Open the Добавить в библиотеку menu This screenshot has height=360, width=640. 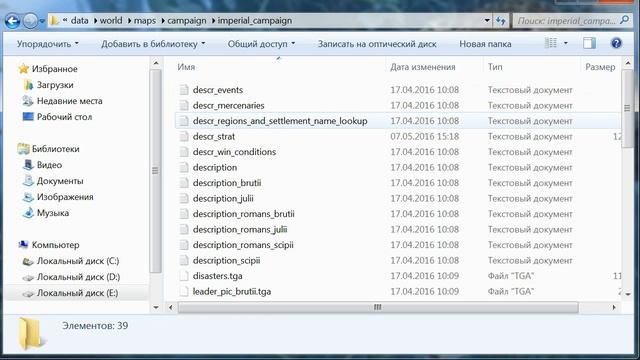[x=153, y=44]
